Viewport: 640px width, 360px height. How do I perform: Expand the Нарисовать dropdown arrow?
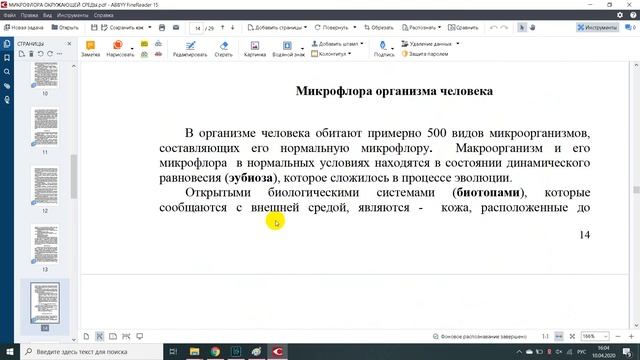tap(132, 49)
